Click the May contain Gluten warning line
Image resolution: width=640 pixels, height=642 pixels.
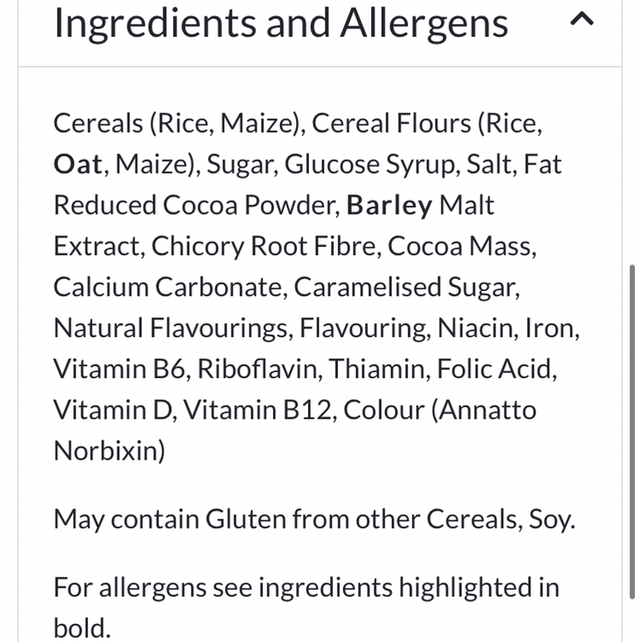point(314,519)
